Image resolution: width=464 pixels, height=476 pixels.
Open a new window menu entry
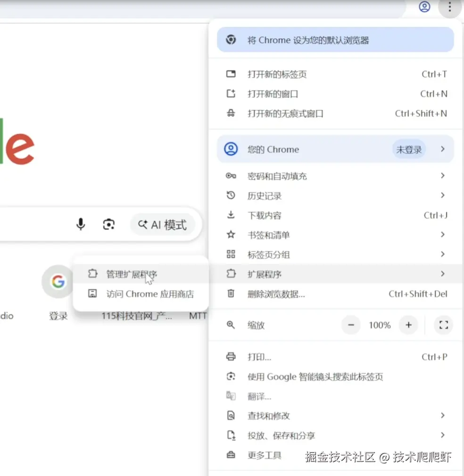[x=335, y=94]
